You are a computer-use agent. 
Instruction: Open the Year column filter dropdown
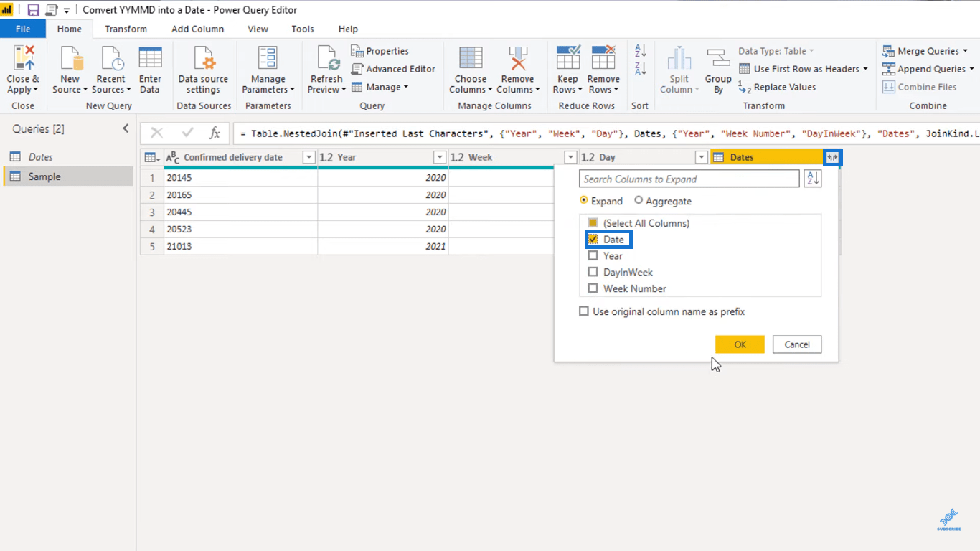click(x=440, y=157)
